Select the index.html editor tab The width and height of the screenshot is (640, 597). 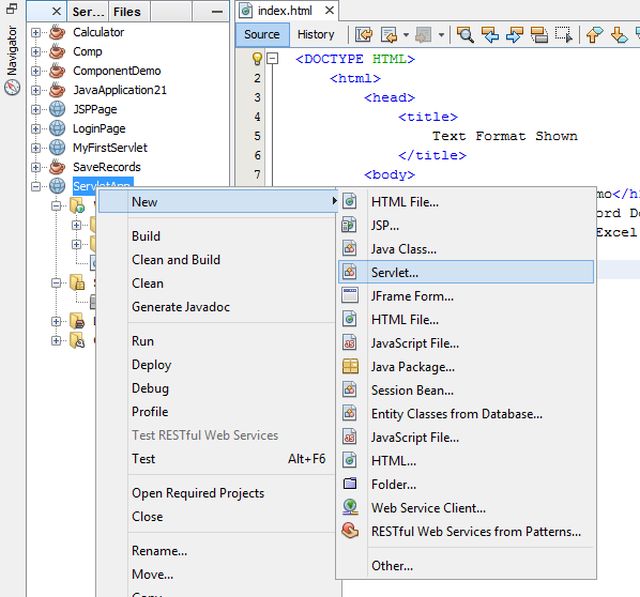[x=285, y=11]
